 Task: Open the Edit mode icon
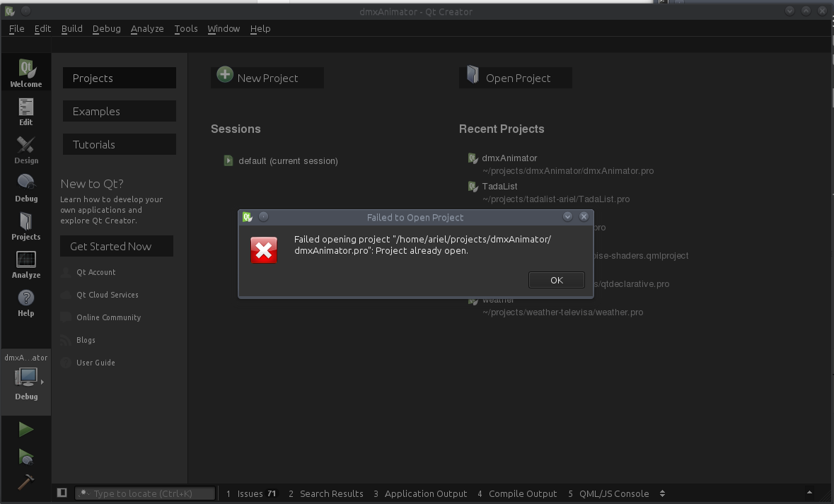[26, 112]
